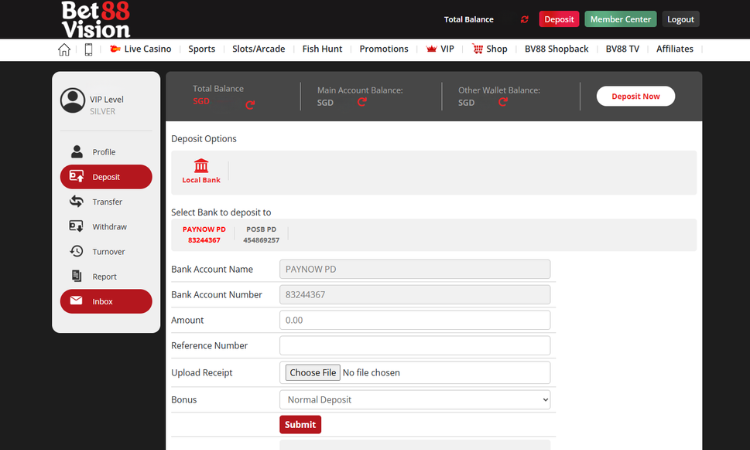Open Slots/Arcade menu

click(x=259, y=49)
